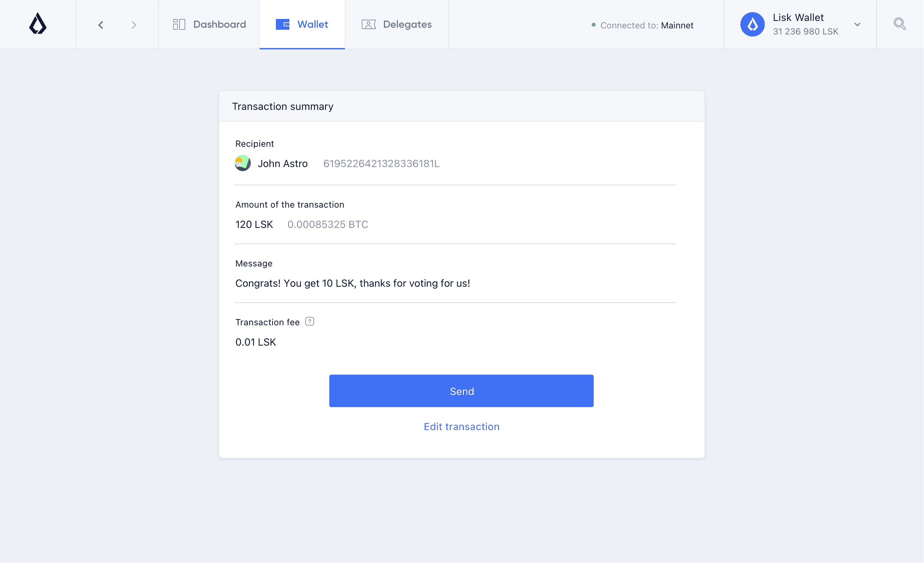This screenshot has width=924, height=563.
Task: Click the green Mainnet connection indicator
Action: coord(593,25)
